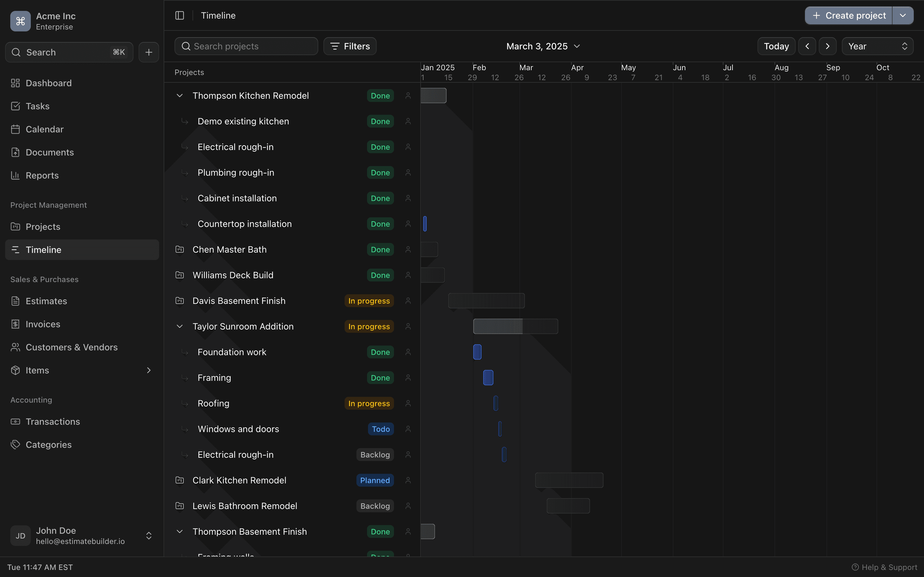The width and height of the screenshot is (924, 577).
Task: Open the Dashboard menu item
Action: pos(48,83)
